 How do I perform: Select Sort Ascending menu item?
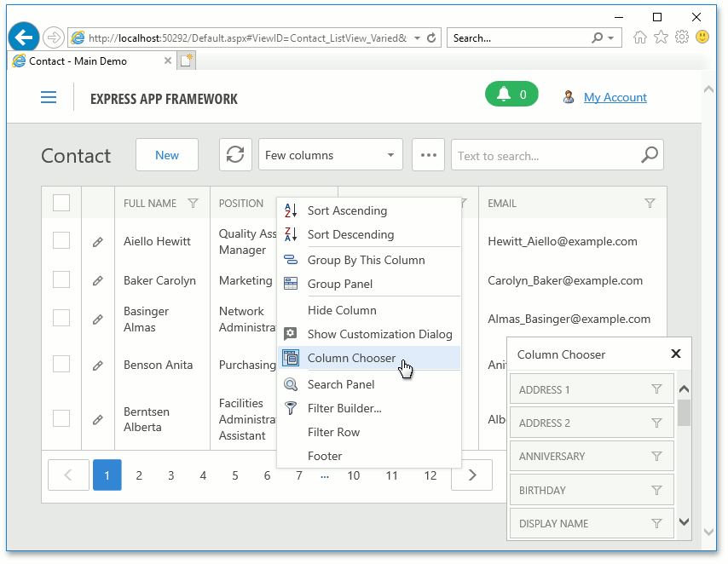click(369, 210)
